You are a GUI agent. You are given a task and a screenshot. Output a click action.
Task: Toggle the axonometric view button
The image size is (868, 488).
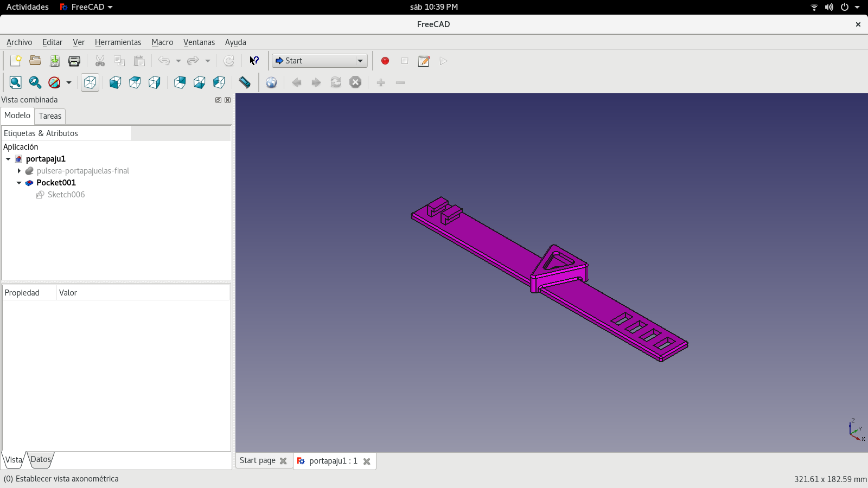90,82
